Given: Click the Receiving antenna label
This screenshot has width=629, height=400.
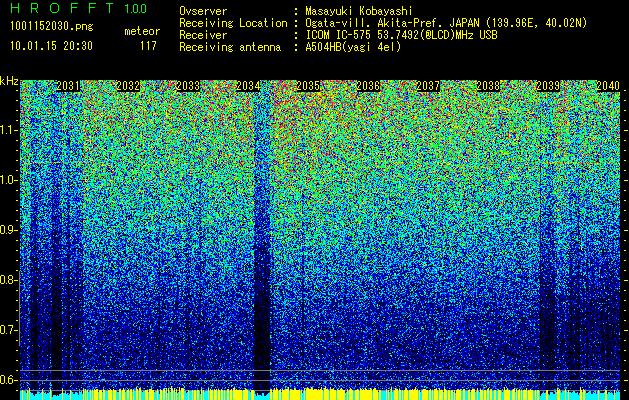Looking at the screenshot, I should click(x=230, y=47).
